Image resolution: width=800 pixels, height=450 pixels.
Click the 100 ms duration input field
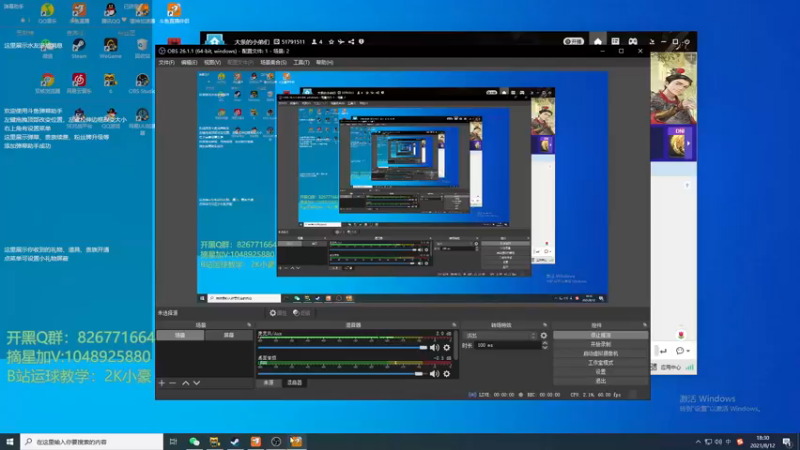tap(508, 345)
